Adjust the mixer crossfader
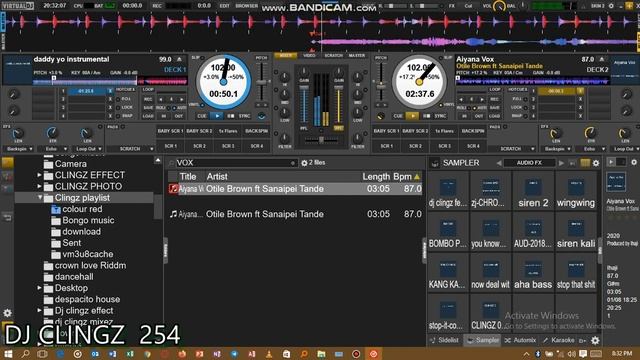Screen dimensions: 640x360 pyautogui.click(x=321, y=140)
